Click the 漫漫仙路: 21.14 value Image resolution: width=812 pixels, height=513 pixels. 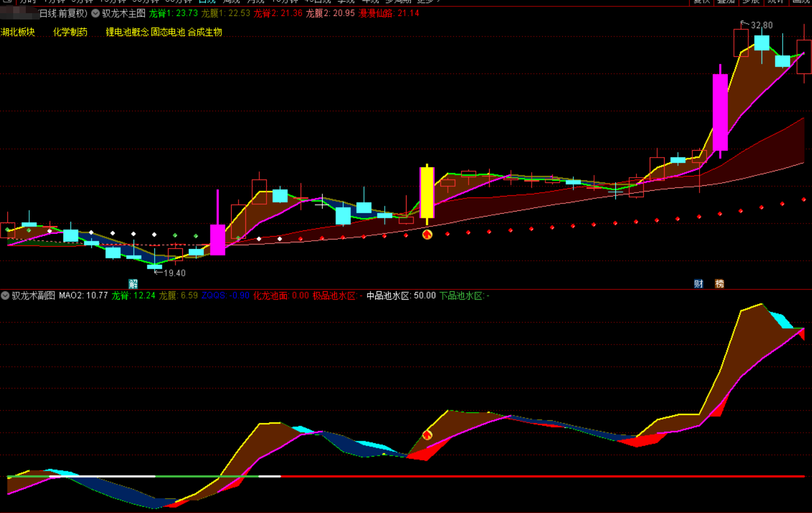(x=389, y=13)
